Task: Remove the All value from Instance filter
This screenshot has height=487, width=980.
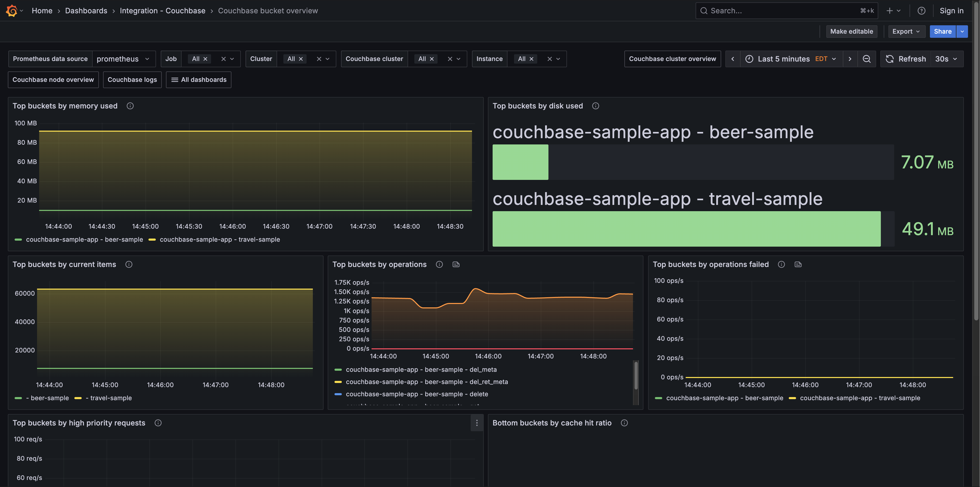Action: [x=531, y=59]
